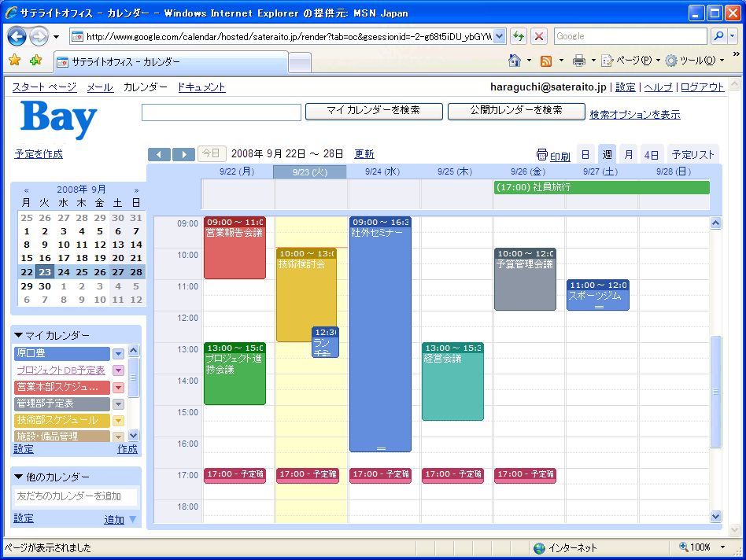This screenshot has width=746, height=560.
Task: Switch to 日 day view tab
Action: click(585, 155)
